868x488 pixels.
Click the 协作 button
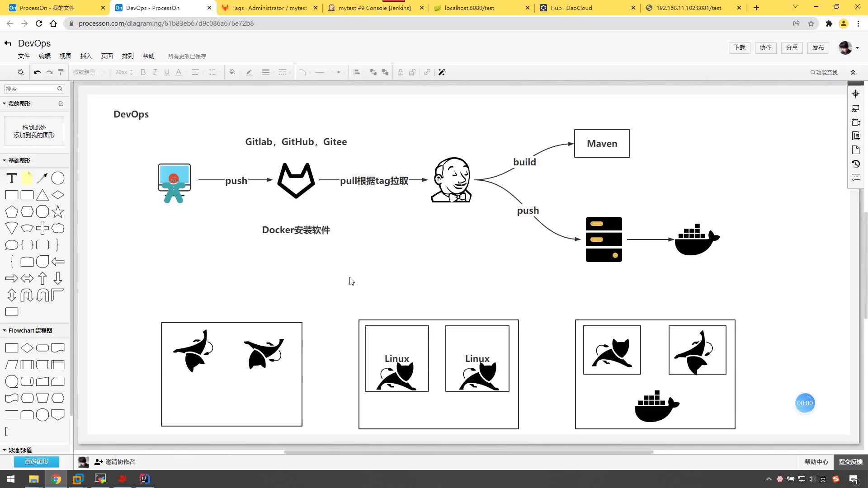766,47
